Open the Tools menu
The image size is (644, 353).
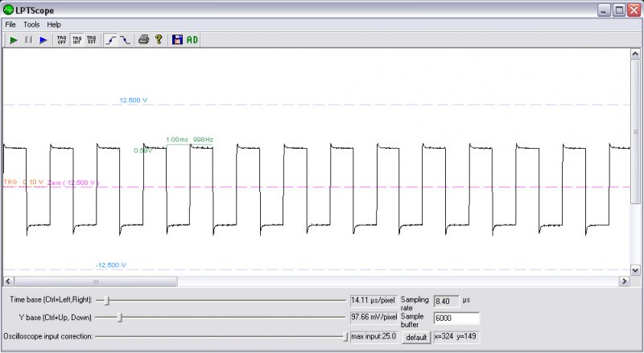pos(31,25)
